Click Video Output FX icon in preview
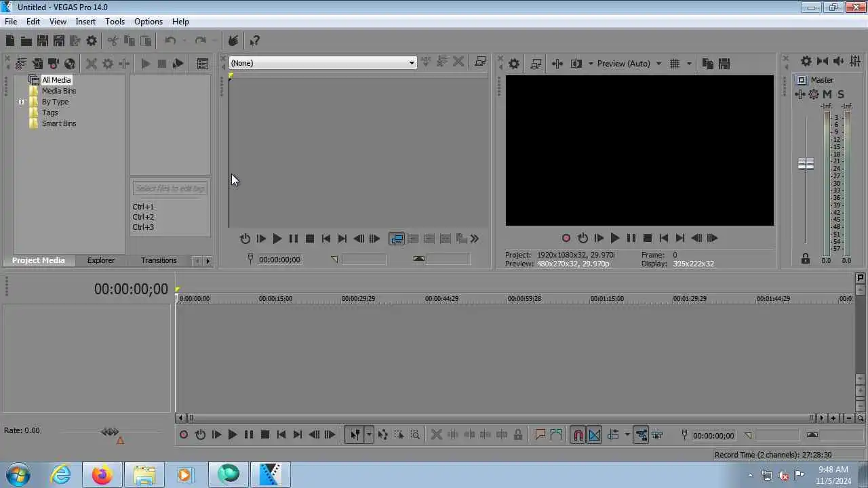868x488 pixels. (x=557, y=64)
